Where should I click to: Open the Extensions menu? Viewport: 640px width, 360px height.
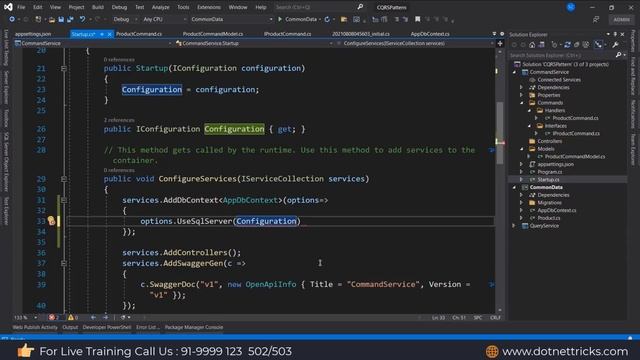(209, 7)
